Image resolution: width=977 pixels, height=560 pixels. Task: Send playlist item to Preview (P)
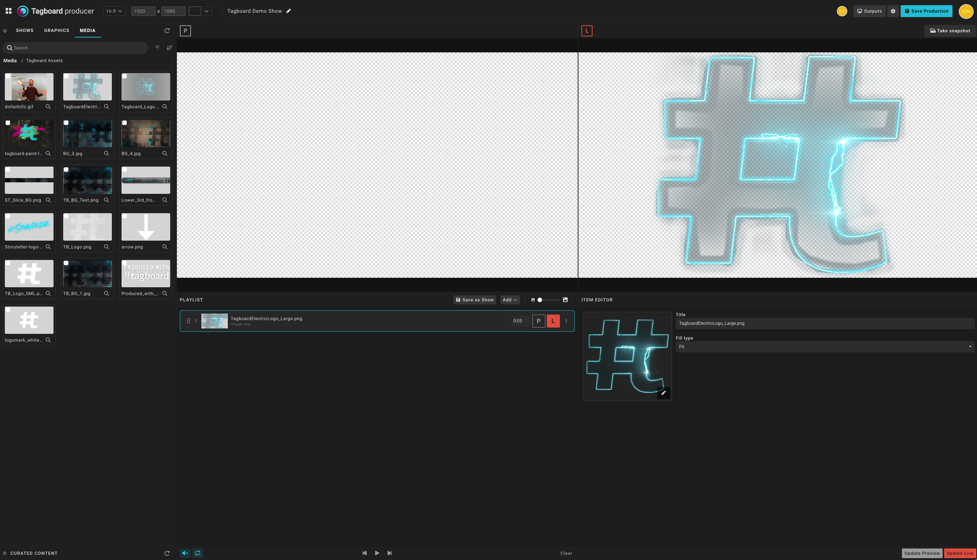[539, 321]
